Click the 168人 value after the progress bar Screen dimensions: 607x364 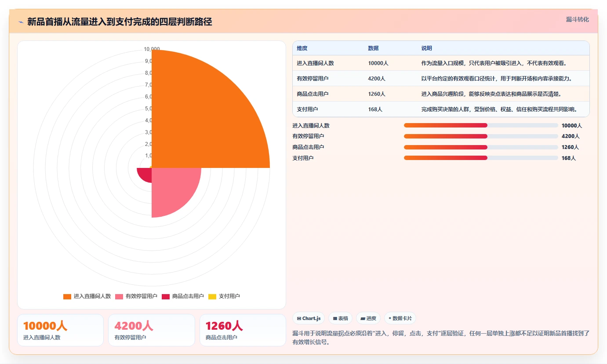569,158
